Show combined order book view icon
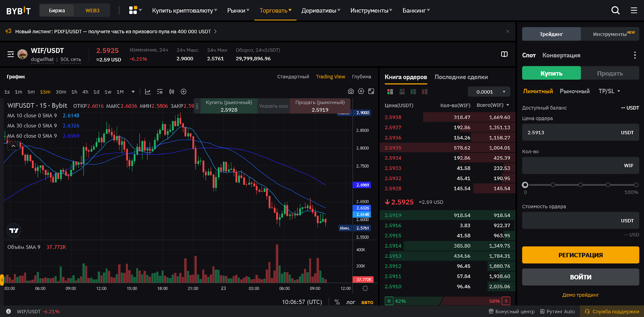644x317 pixels. click(390, 92)
